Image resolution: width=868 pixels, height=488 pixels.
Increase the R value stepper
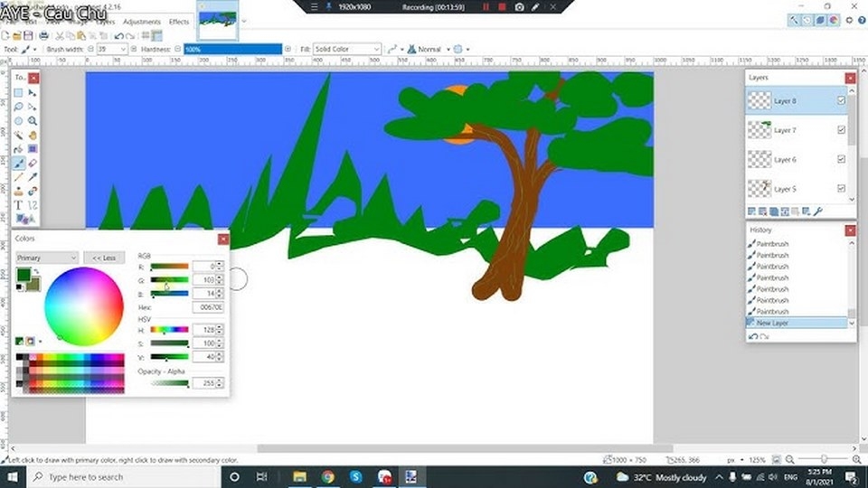pos(220,264)
